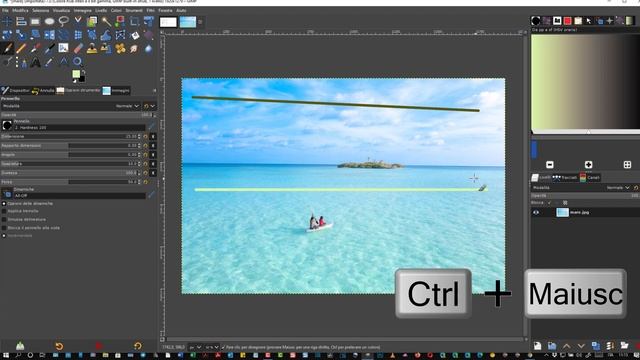The width and height of the screenshot is (640, 360).
Task: Reset tool options to defaults
Action: tap(138, 346)
